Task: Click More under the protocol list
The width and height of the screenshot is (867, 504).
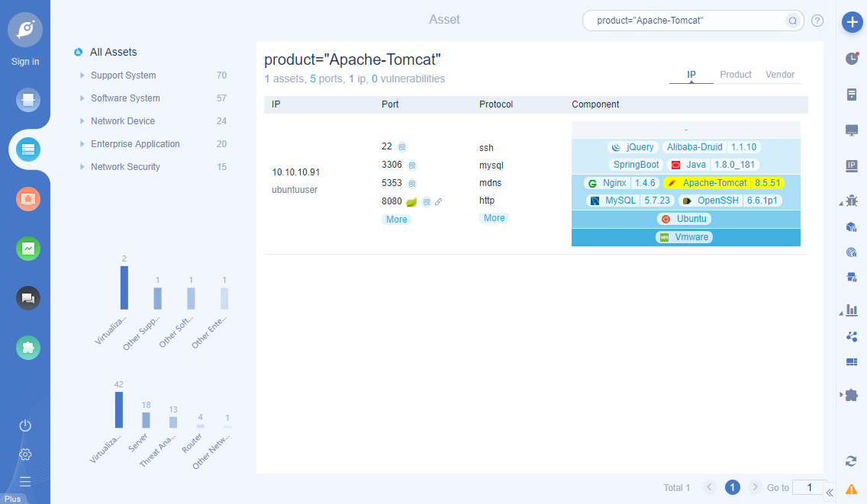Action: pyautogui.click(x=495, y=218)
